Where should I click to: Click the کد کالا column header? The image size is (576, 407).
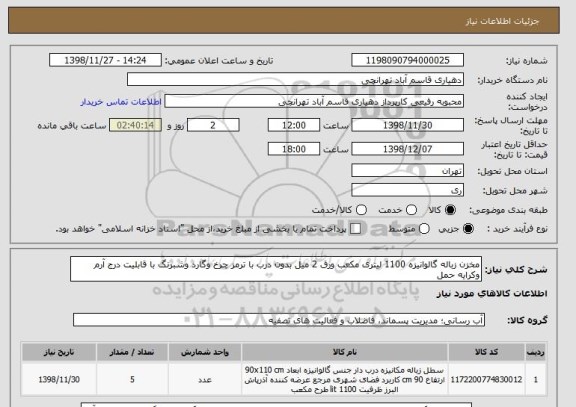(486, 352)
